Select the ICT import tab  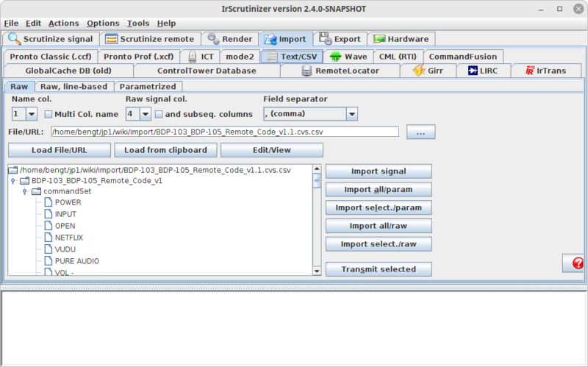tap(201, 57)
